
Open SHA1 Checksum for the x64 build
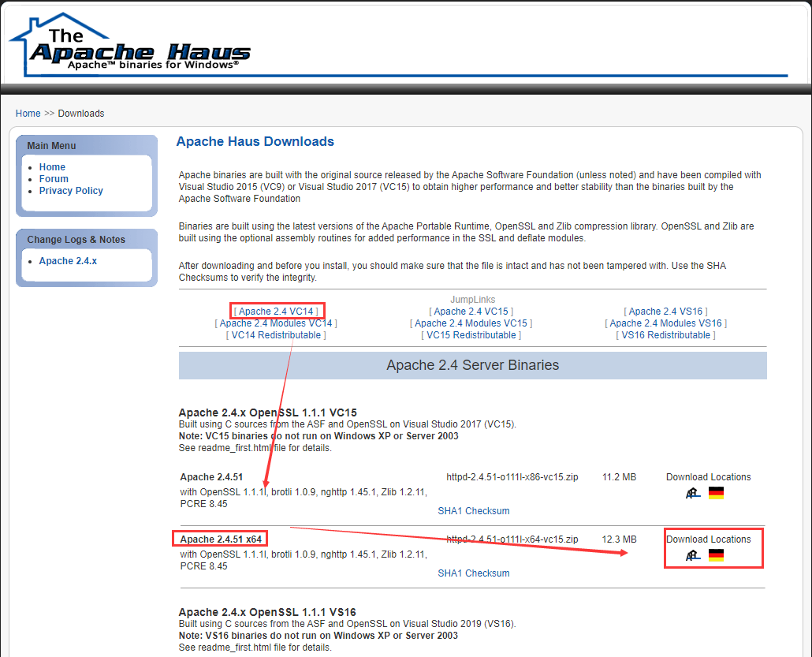point(474,573)
